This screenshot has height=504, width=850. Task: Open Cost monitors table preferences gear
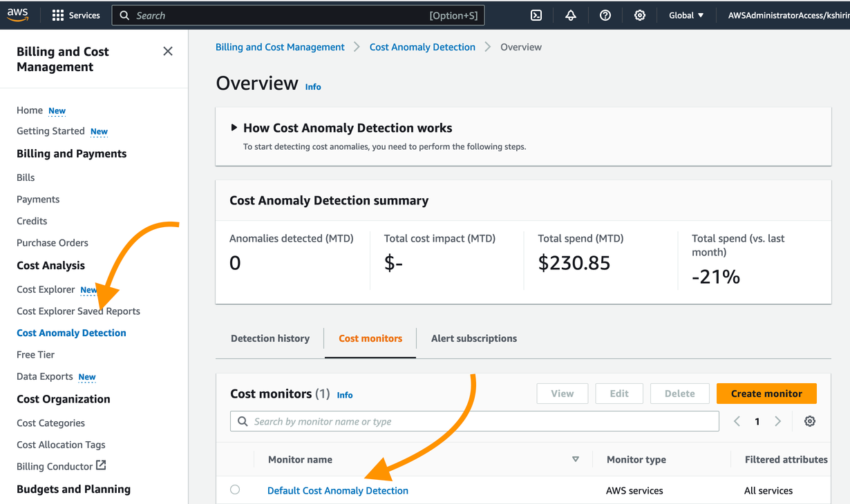(x=810, y=421)
